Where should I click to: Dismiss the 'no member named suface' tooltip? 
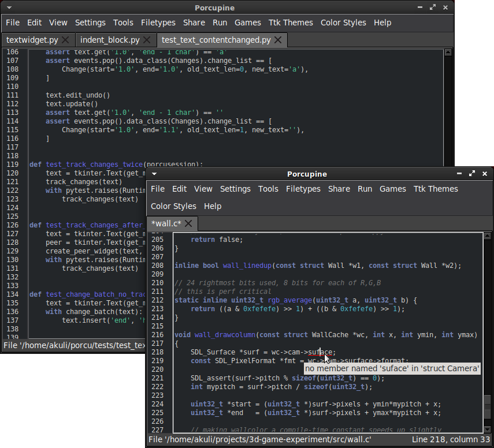pyautogui.click(x=392, y=368)
